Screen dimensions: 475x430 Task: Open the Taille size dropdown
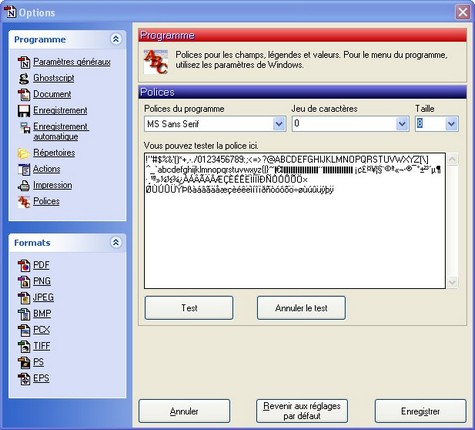451,124
